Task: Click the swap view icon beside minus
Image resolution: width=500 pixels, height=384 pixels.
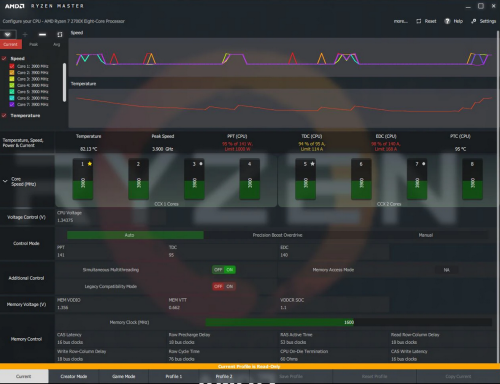Action: (60, 34)
